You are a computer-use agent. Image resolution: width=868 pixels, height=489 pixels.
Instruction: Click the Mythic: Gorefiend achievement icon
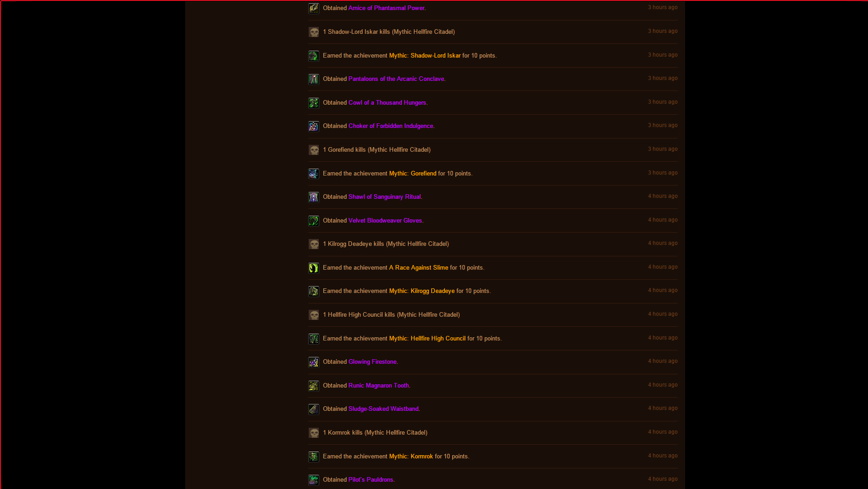314,174
